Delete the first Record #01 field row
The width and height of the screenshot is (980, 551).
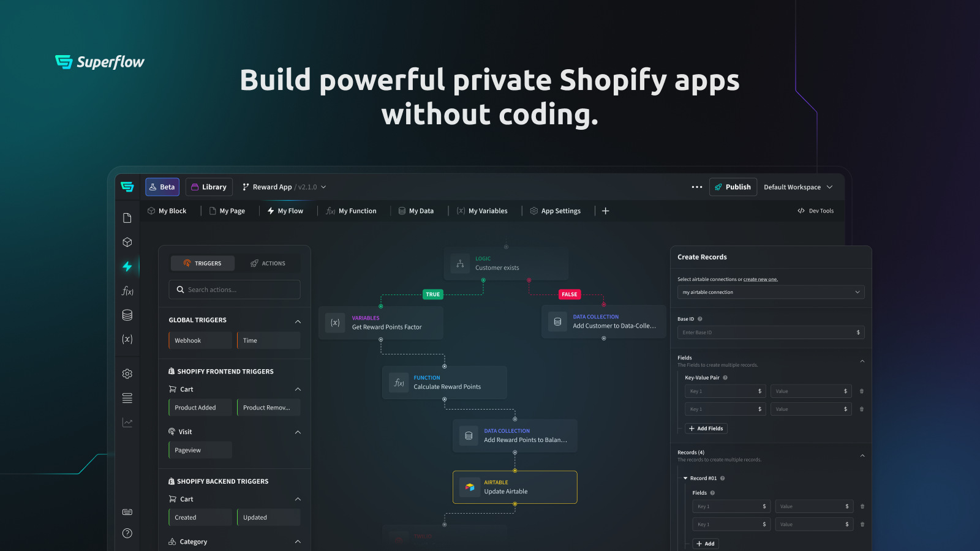pyautogui.click(x=862, y=506)
